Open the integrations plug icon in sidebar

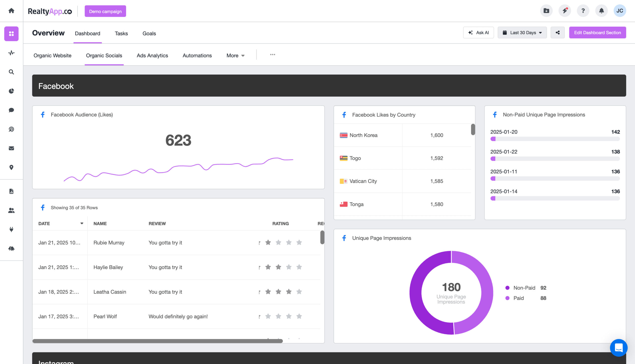(x=11, y=229)
